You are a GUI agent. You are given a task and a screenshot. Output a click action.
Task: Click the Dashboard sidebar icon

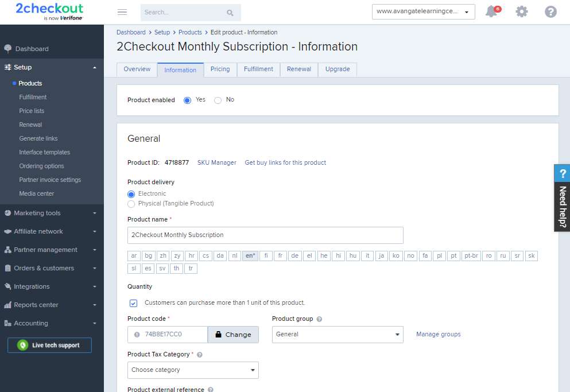[x=7, y=49]
